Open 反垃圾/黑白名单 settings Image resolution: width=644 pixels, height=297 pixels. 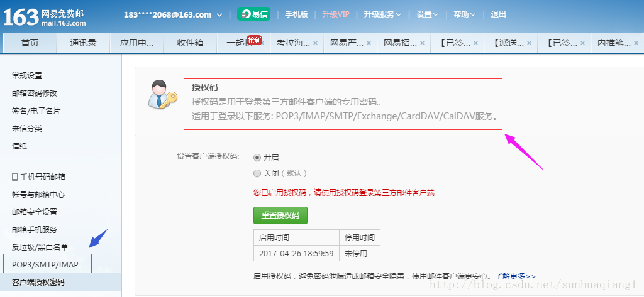(x=40, y=247)
